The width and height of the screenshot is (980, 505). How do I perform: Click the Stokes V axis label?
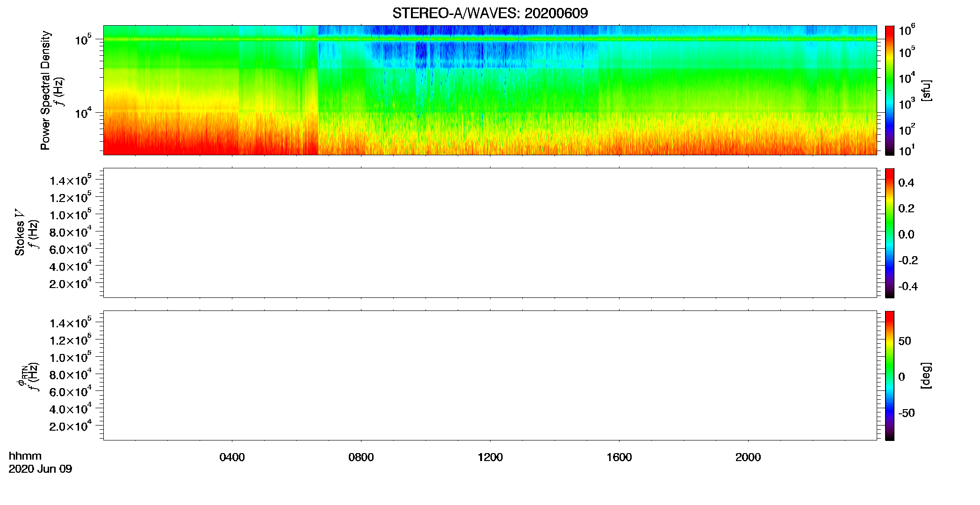20,232
